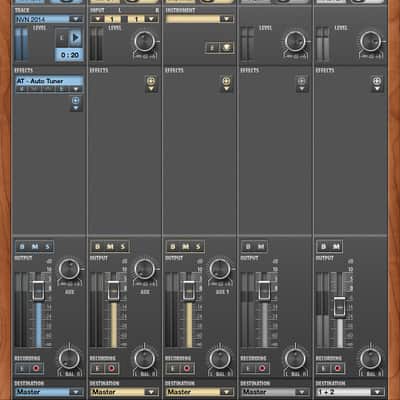Expand the effect menu arrow on the Instrument track

pyautogui.click(x=226, y=89)
